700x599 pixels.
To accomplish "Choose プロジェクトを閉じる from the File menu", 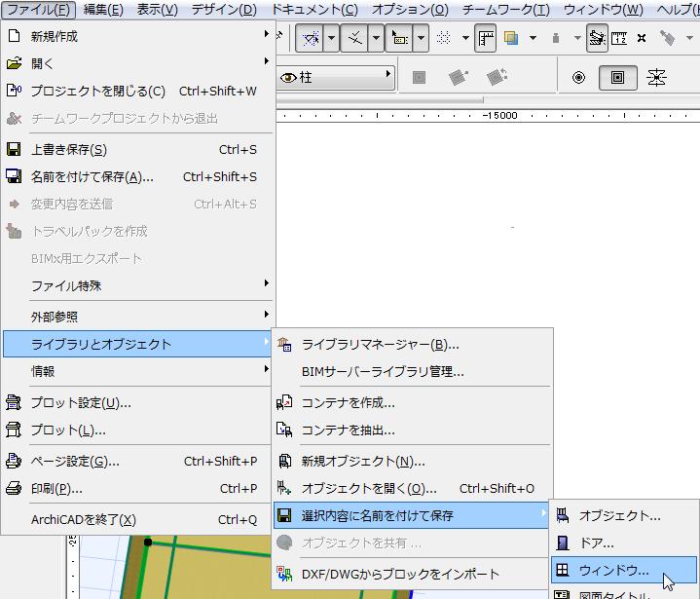I will 137,91.
